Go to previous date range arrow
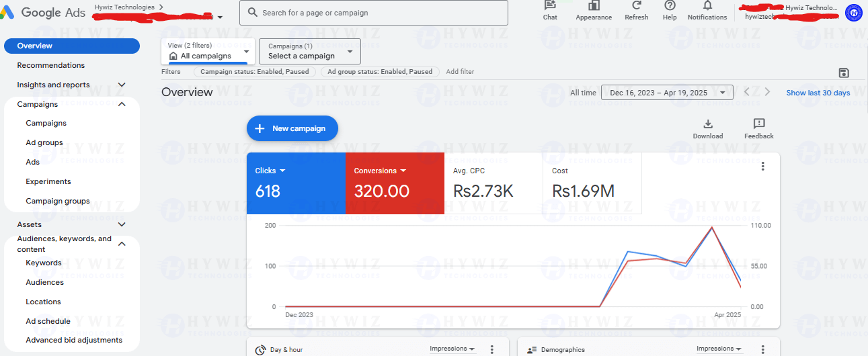 click(746, 93)
